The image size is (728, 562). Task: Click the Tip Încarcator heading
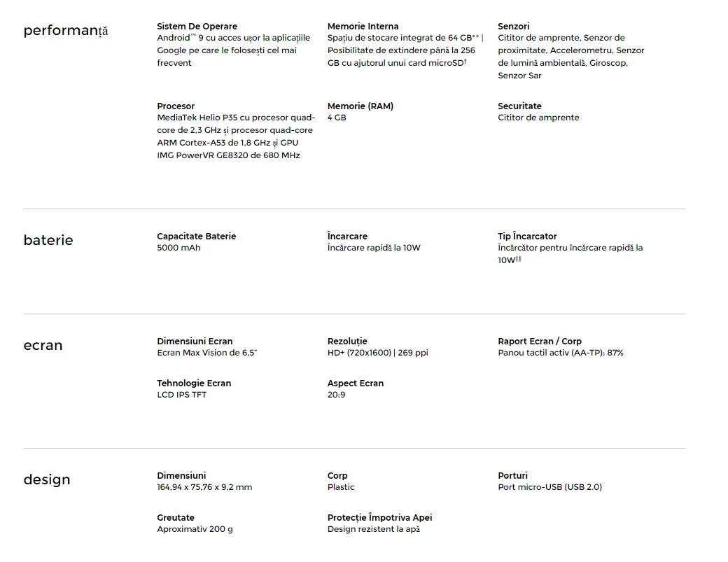coord(527,237)
